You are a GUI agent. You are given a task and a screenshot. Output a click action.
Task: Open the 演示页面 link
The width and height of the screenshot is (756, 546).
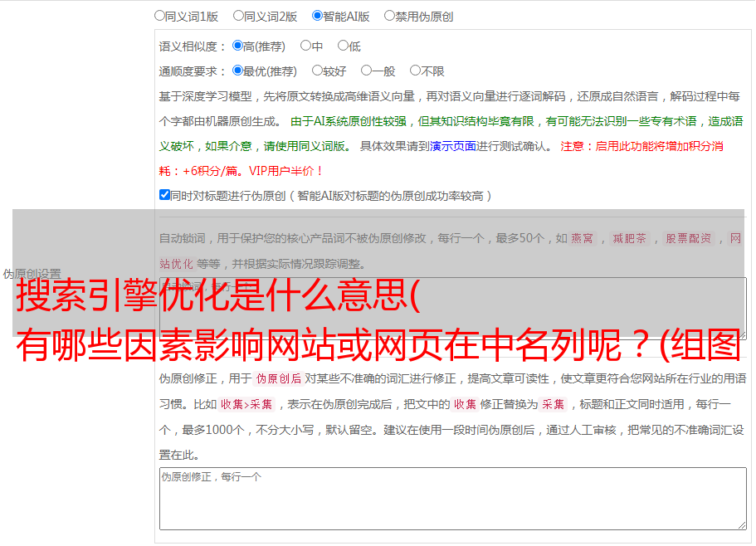click(x=453, y=146)
